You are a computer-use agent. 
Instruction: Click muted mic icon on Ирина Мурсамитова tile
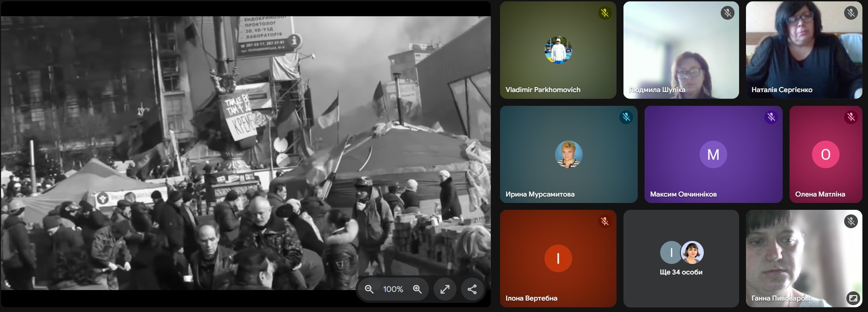(x=626, y=117)
